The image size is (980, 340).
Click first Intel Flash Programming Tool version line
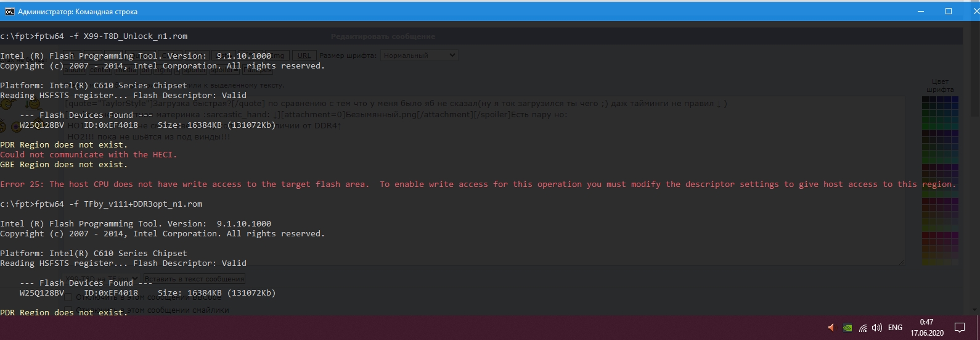136,56
